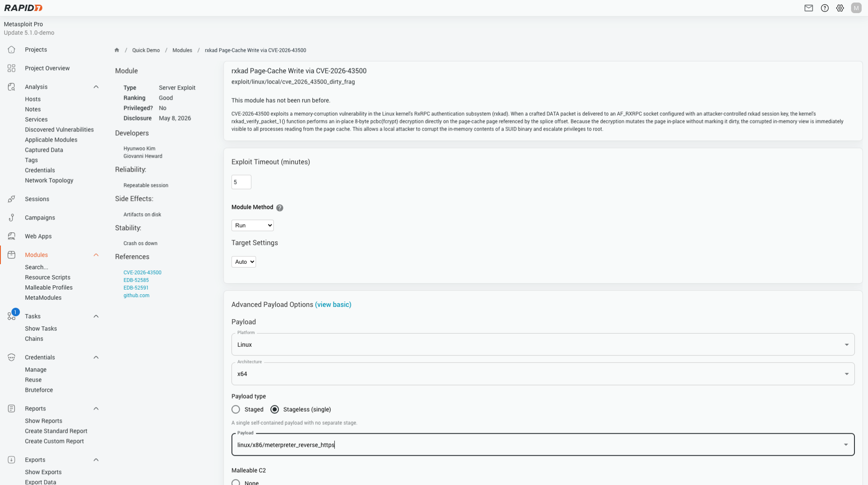Open Search... under Modules

36,267
